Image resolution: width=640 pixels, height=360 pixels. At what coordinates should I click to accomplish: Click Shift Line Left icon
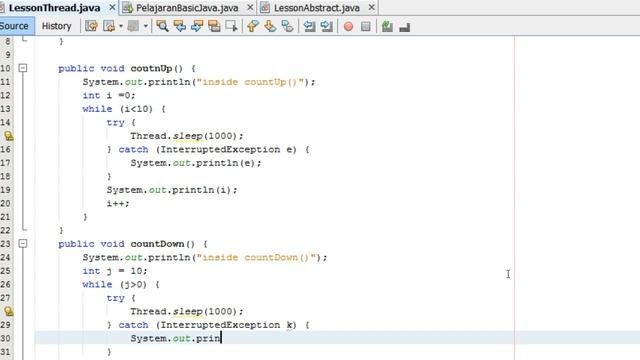click(309, 27)
